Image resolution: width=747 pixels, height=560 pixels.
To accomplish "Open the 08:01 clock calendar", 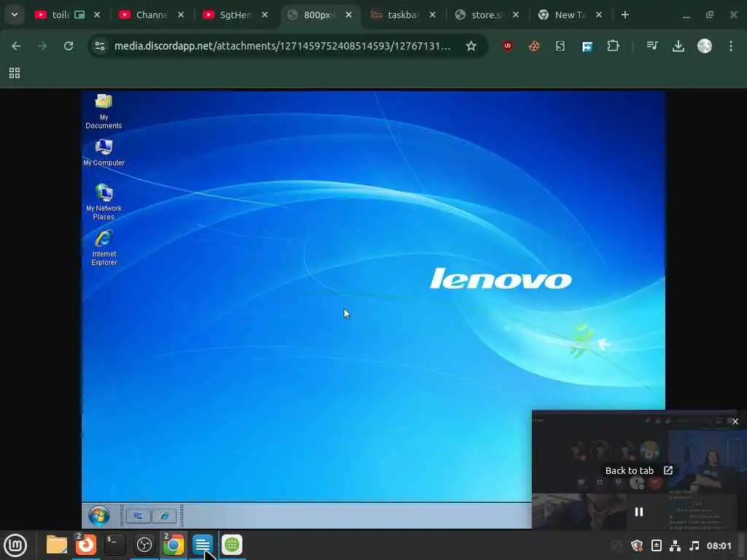I will 719,545.
